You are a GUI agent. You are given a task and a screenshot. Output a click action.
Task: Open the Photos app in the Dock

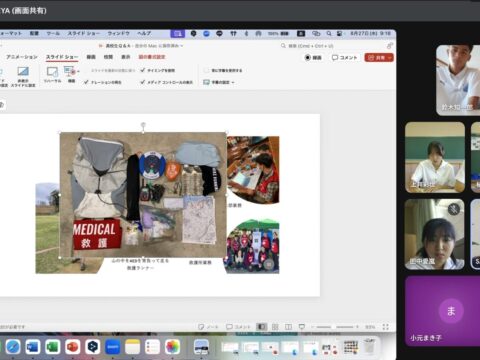tap(172, 347)
